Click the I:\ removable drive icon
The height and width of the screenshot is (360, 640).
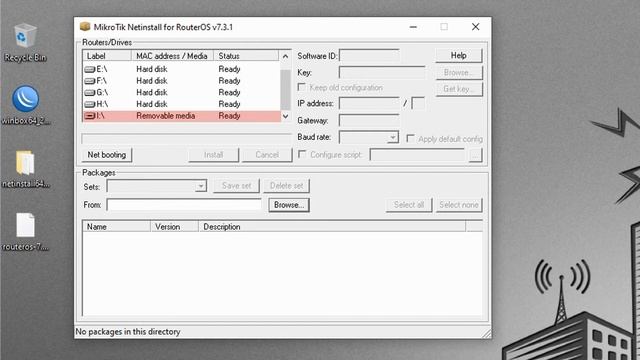pyautogui.click(x=90, y=116)
